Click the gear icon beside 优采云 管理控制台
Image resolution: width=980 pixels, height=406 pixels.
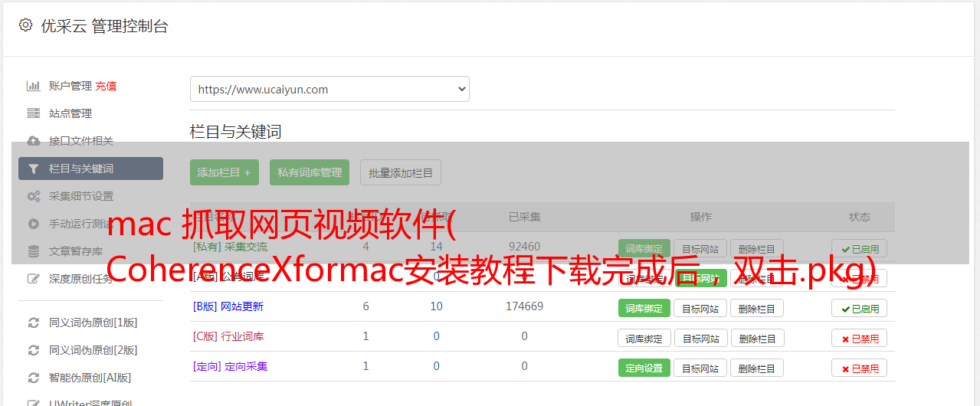coord(25,25)
